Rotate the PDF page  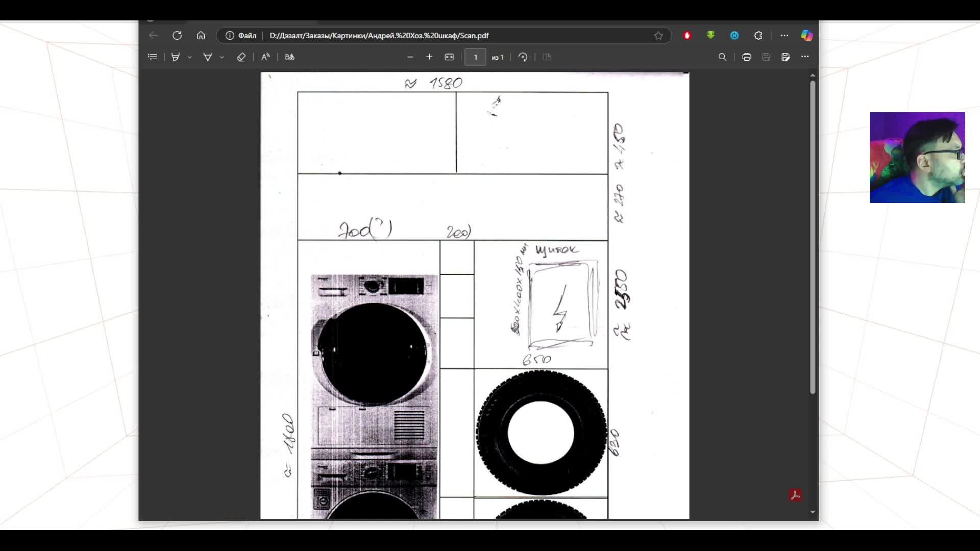[x=523, y=57]
